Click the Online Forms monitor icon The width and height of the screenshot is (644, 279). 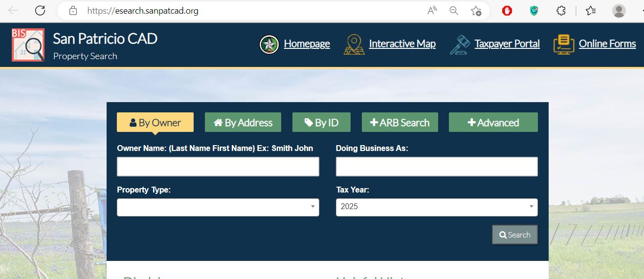(564, 44)
